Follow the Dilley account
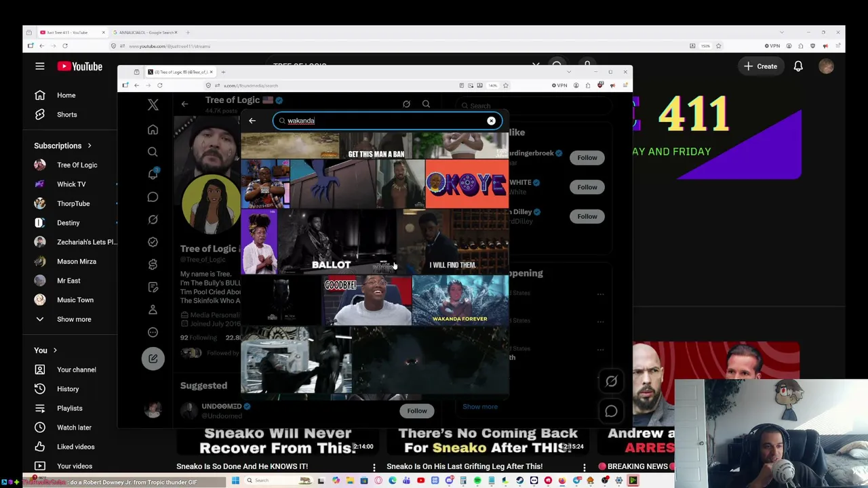 (x=587, y=216)
